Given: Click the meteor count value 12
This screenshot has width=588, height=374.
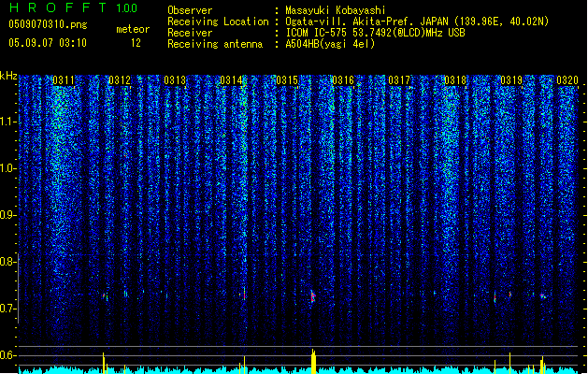Looking at the screenshot, I should coord(136,43).
